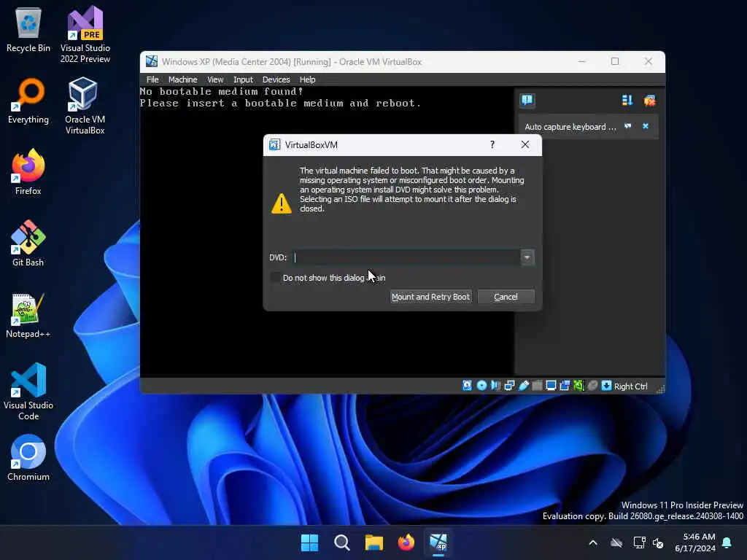The width and height of the screenshot is (747, 560).
Task: Show hidden icons in system tray
Action: [x=593, y=542]
